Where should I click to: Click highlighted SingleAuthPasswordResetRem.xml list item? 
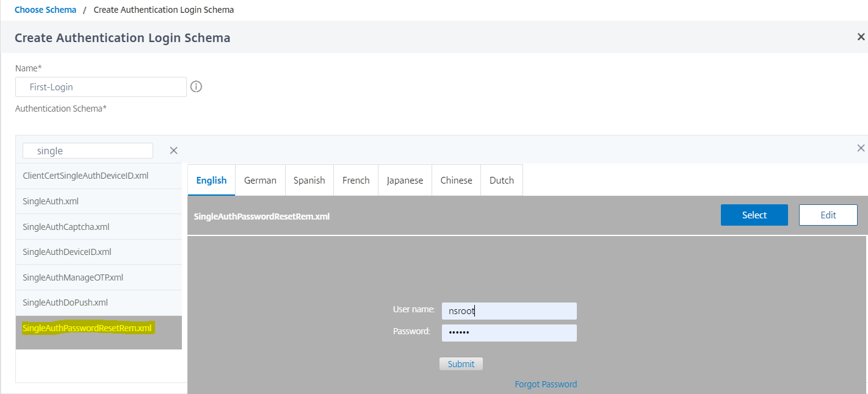[x=99, y=332]
